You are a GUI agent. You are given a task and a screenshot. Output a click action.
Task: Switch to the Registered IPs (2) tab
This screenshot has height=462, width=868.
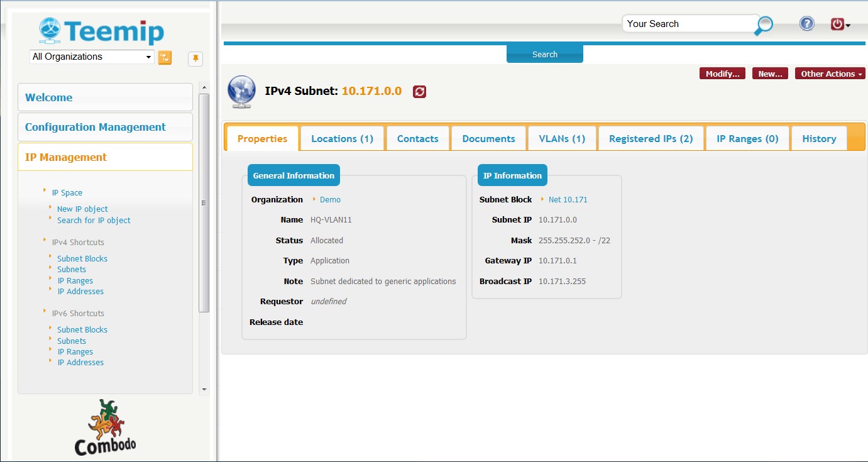coord(651,139)
